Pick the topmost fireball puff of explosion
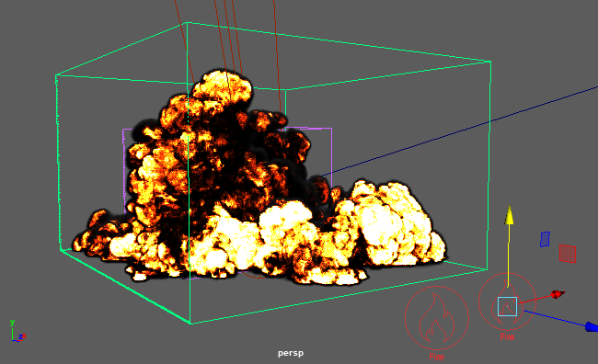The image size is (598, 364). coord(223,87)
